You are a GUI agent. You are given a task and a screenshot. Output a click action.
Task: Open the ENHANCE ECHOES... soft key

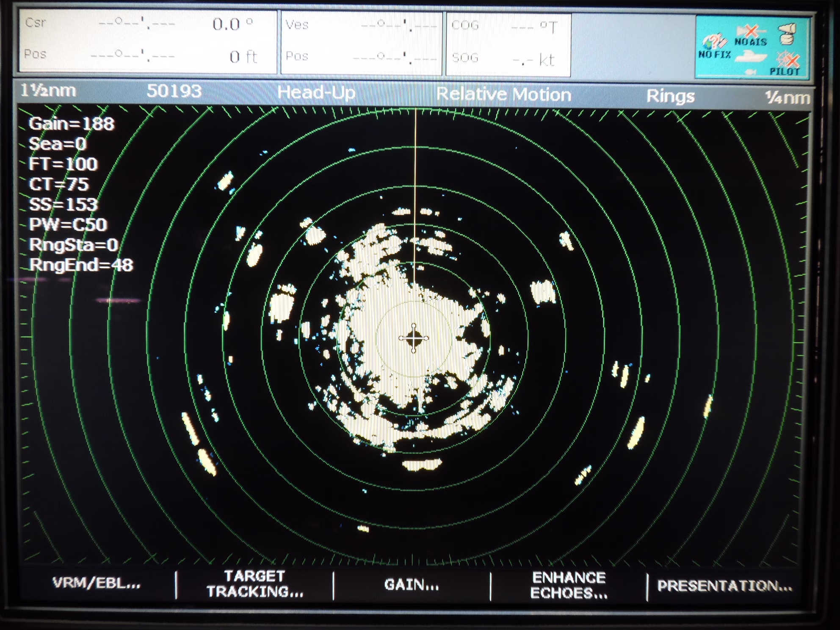click(569, 585)
